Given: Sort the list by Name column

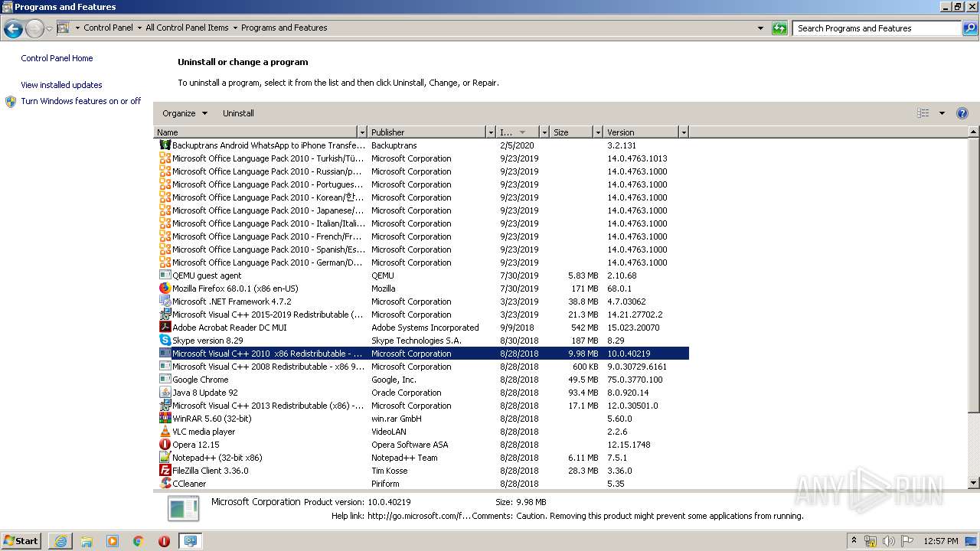Looking at the screenshot, I should 256,132.
